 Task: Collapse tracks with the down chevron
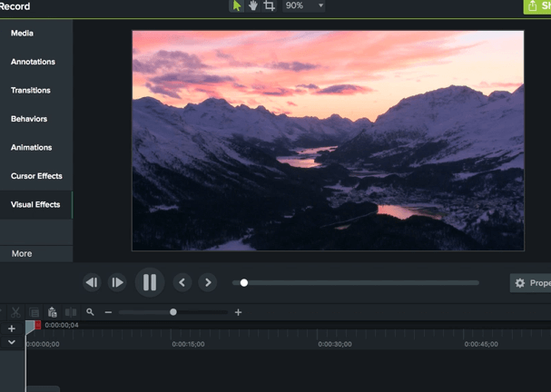pos(12,342)
